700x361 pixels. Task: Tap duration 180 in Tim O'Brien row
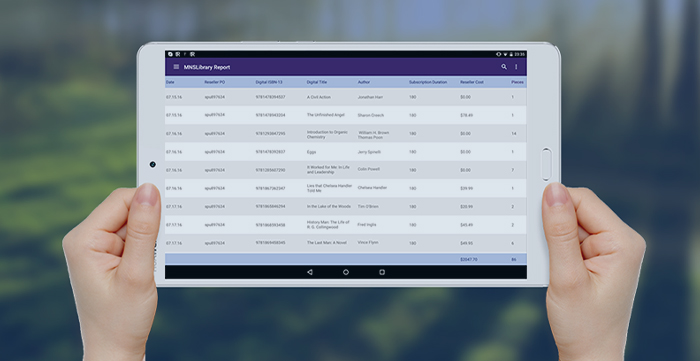(412, 207)
